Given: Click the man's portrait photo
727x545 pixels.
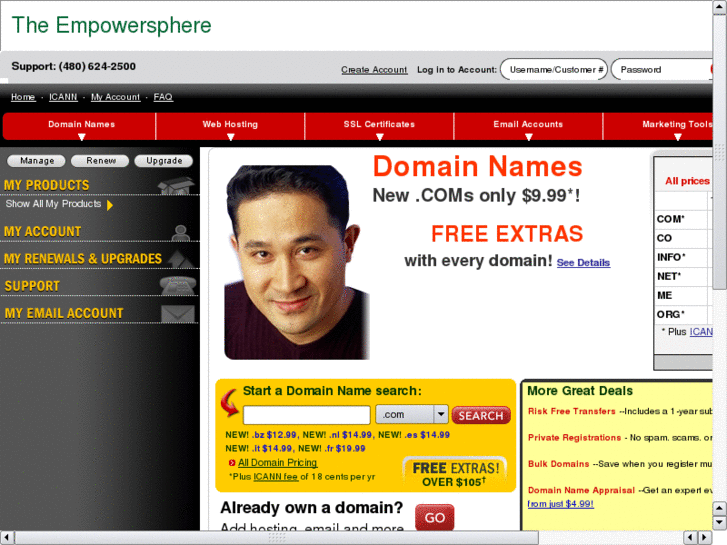Looking at the screenshot, I should coord(296,263).
